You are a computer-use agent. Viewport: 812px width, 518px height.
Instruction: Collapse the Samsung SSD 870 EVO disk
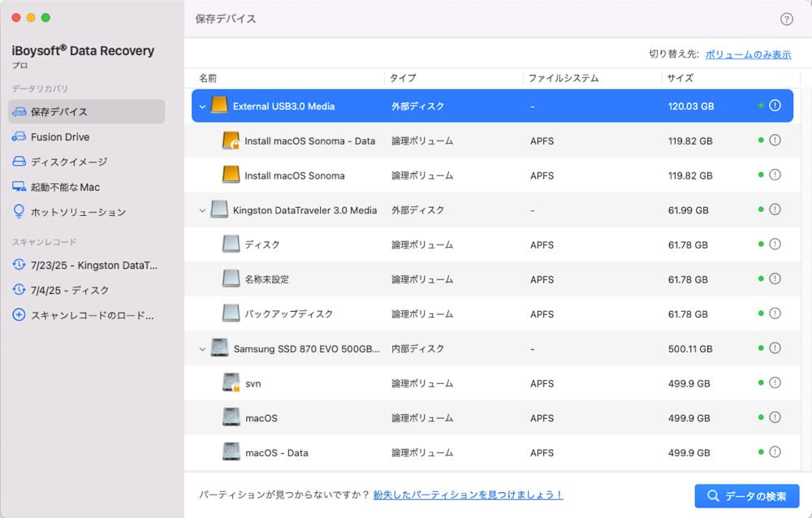pyautogui.click(x=202, y=349)
